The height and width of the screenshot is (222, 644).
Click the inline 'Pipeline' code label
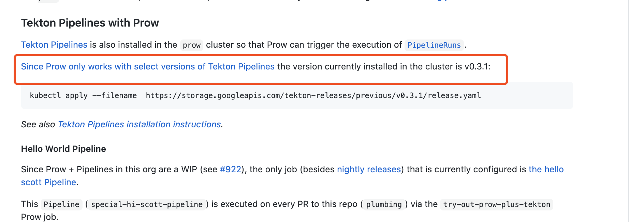[61, 204]
